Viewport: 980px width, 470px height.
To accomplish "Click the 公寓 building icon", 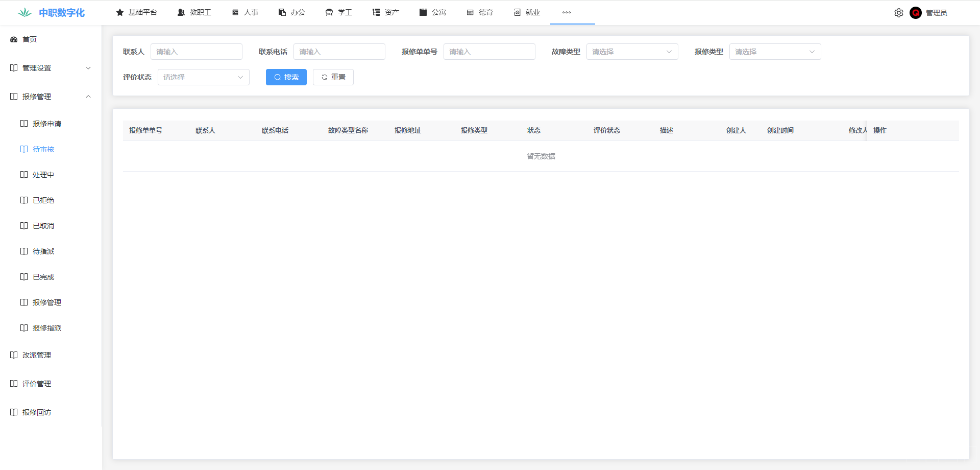I will pos(423,12).
